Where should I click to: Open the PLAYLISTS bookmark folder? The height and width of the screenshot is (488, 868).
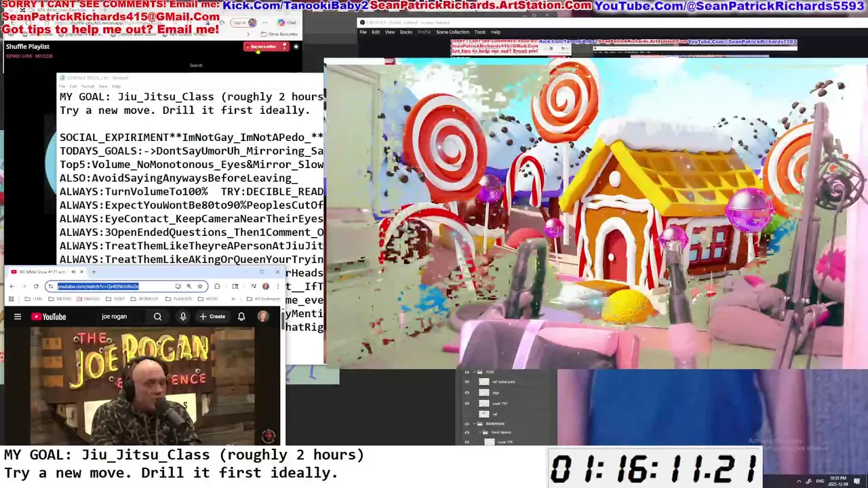(x=178, y=299)
